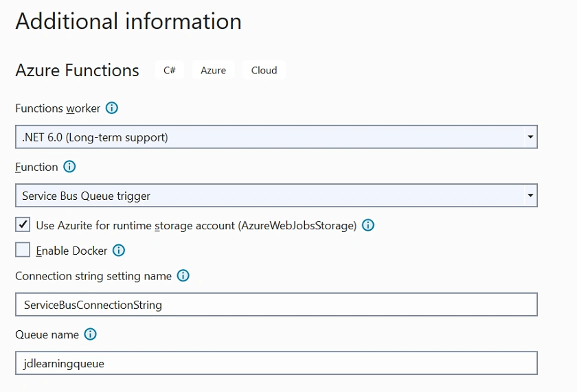The width and height of the screenshot is (577, 392).
Task: Click the Azure tag
Action: (x=213, y=70)
